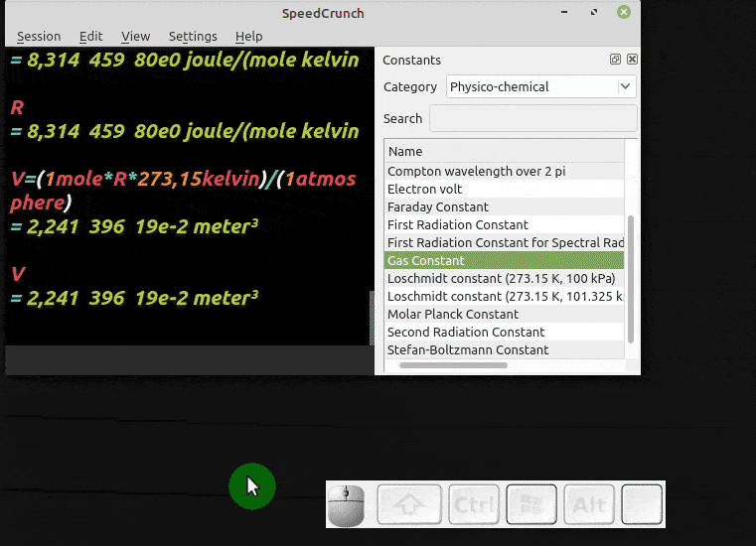Maximize the SpeedCrunch window
The image size is (756, 546).
(594, 12)
